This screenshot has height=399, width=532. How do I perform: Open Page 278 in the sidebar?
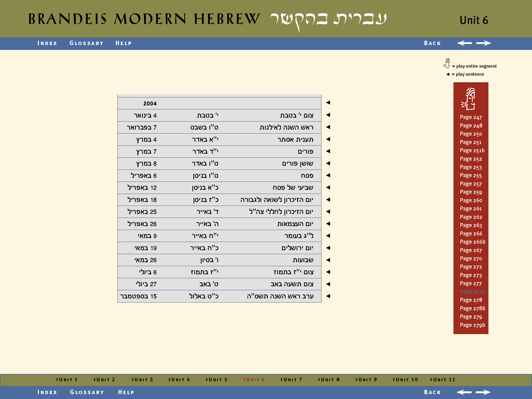(471, 300)
